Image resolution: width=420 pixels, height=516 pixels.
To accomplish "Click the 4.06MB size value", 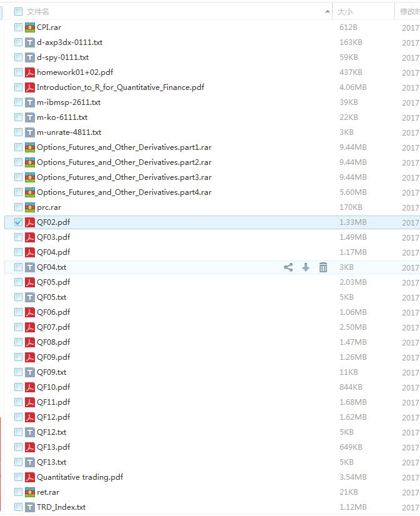I will pos(353,87).
